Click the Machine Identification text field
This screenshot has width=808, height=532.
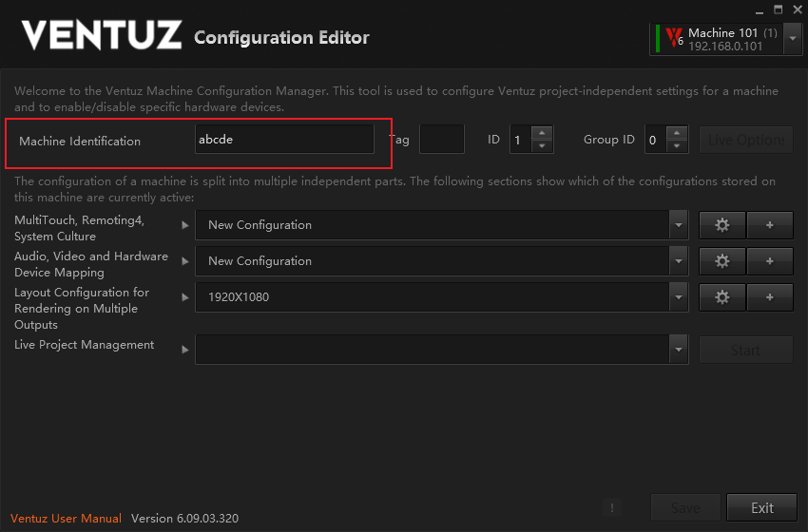pos(284,139)
